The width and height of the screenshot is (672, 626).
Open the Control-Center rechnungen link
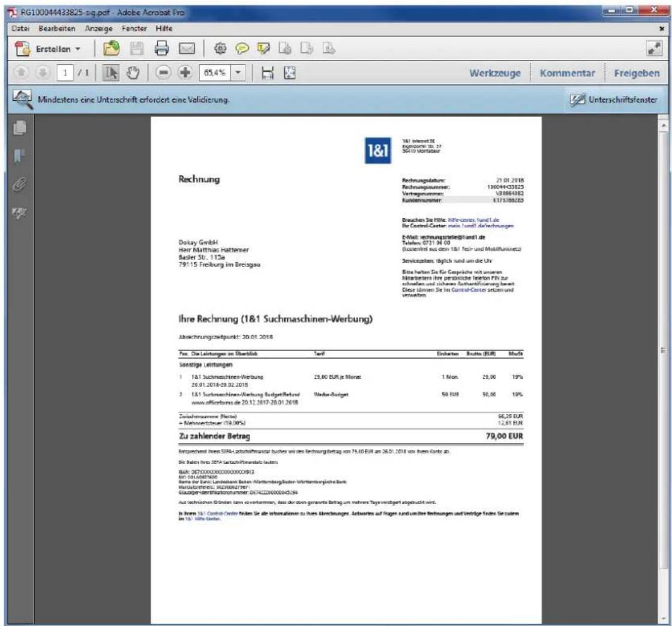pos(481,226)
